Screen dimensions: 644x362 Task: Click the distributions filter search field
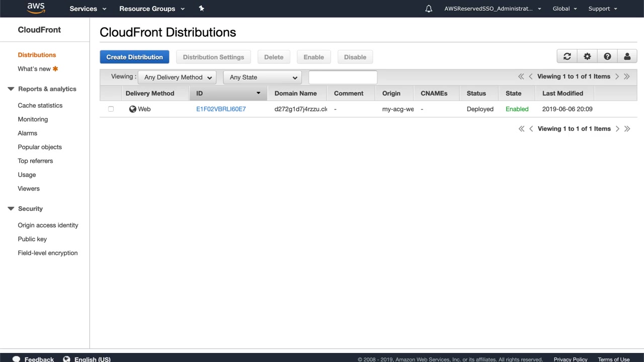coord(343,77)
